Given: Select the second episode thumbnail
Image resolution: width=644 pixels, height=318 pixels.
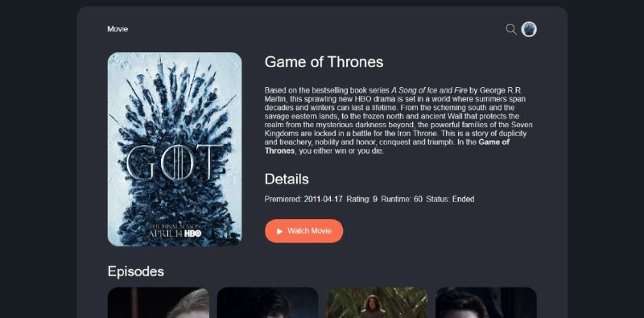Looking at the screenshot, I should point(268,303).
